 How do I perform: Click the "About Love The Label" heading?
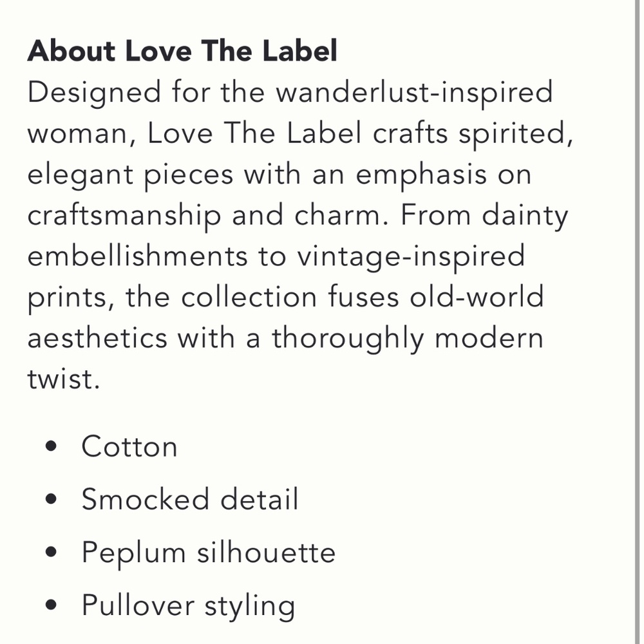182,52
